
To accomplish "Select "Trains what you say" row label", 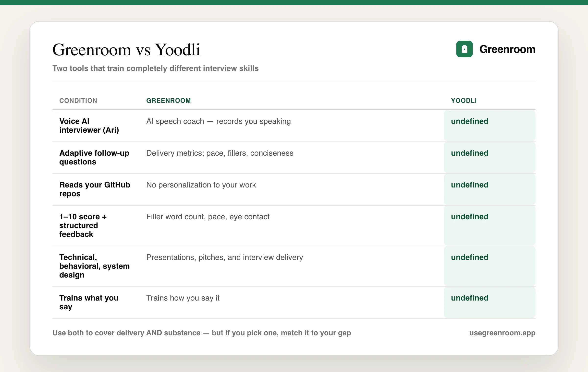I will (x=89, y=302).
